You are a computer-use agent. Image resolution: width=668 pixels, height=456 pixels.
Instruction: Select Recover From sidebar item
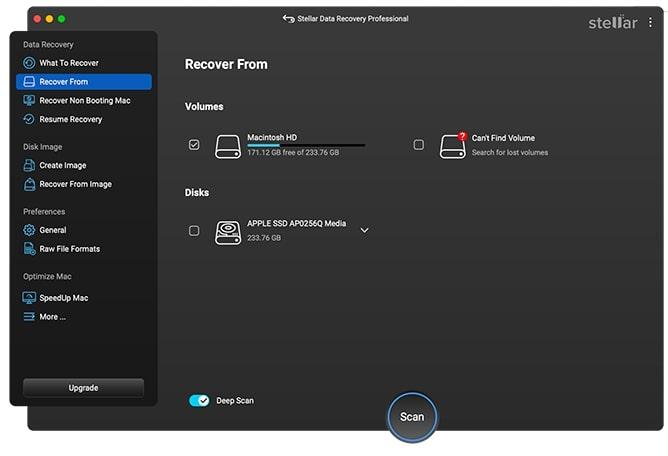(x=84, y=82)
